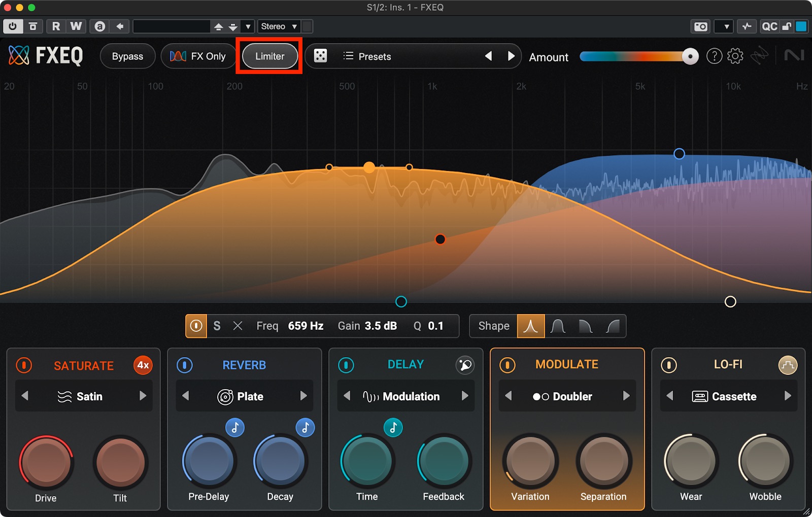Select the blue reverb band node
This screenshot has height=517, width=812.
tap(679, 153)
